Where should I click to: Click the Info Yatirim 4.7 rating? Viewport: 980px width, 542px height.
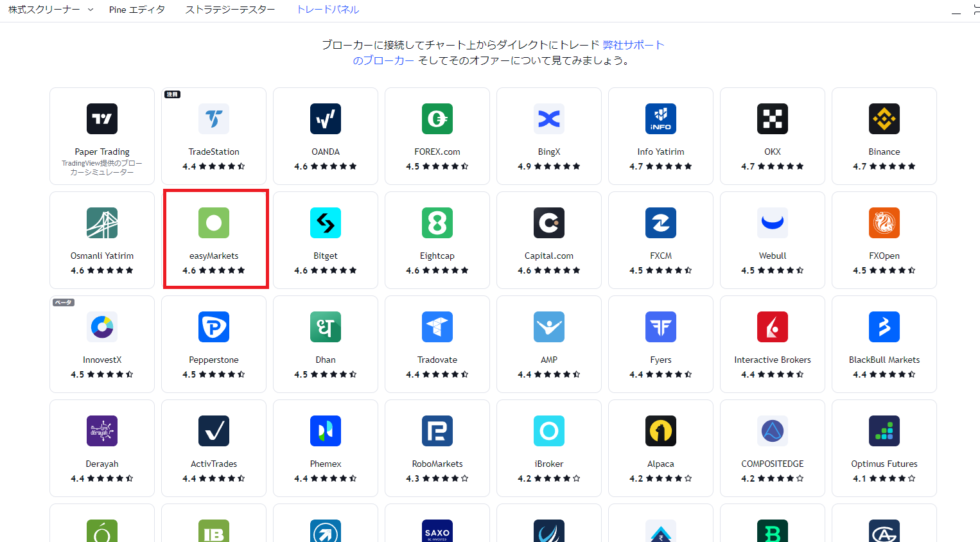pos(661,166)
